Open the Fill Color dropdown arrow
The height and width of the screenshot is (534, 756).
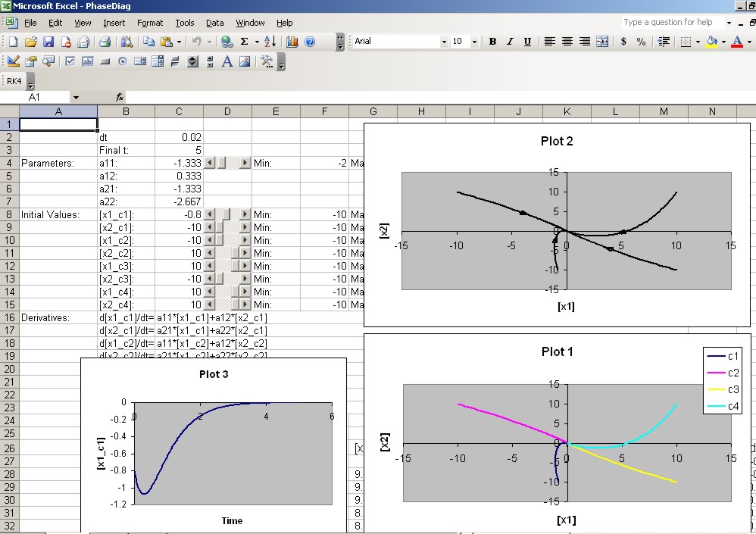[723, 42]
